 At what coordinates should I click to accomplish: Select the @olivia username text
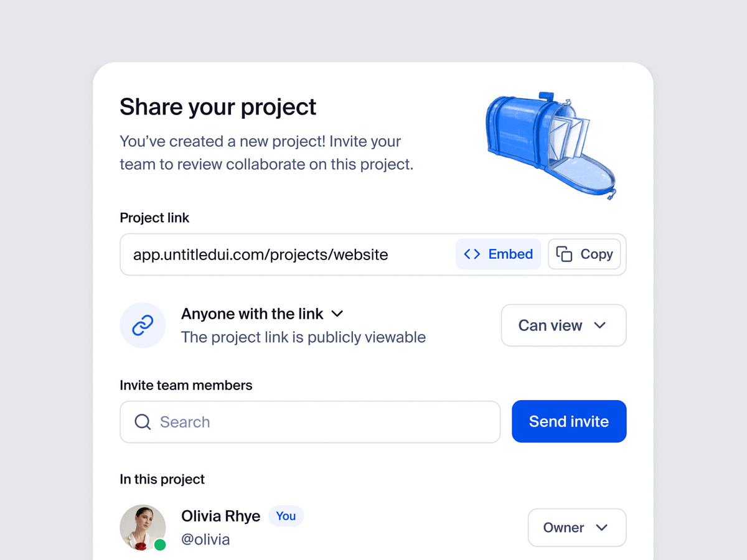[x=205, y=539]
